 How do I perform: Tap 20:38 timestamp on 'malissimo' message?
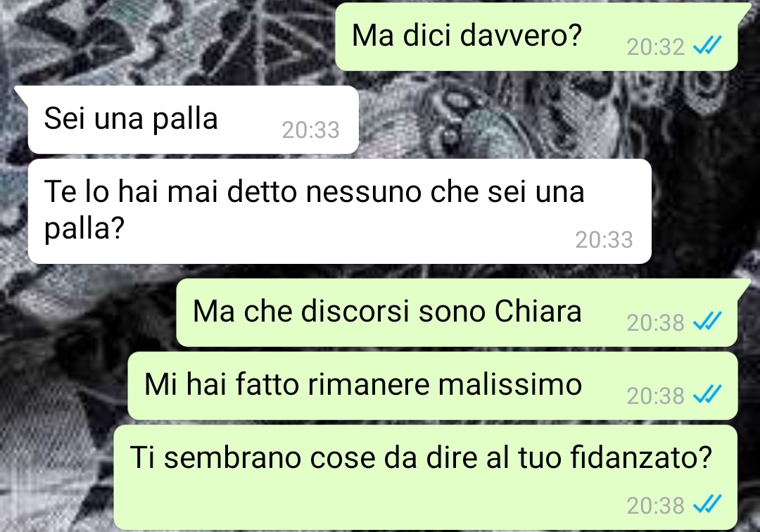pyautogui.click(x=655, y=396)
